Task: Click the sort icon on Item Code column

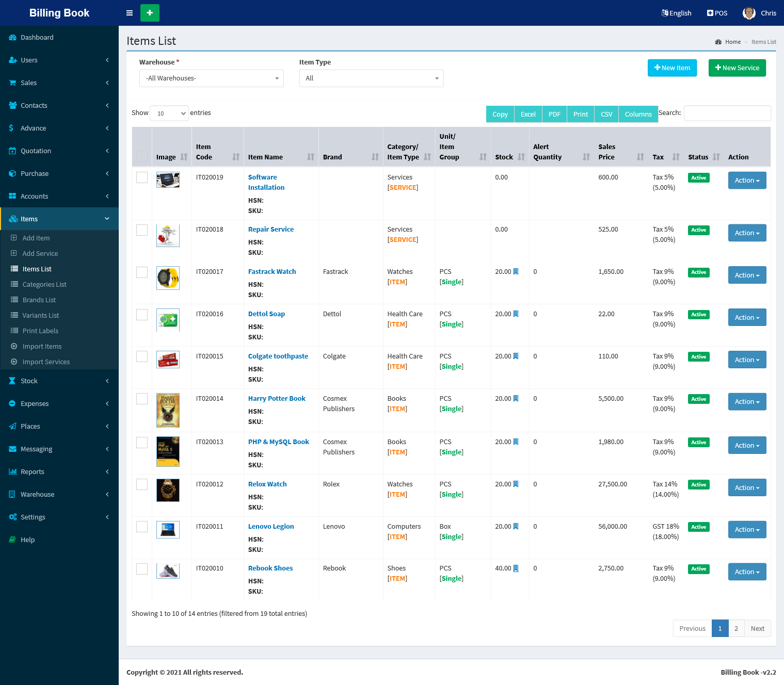Action: click(236, 157)
